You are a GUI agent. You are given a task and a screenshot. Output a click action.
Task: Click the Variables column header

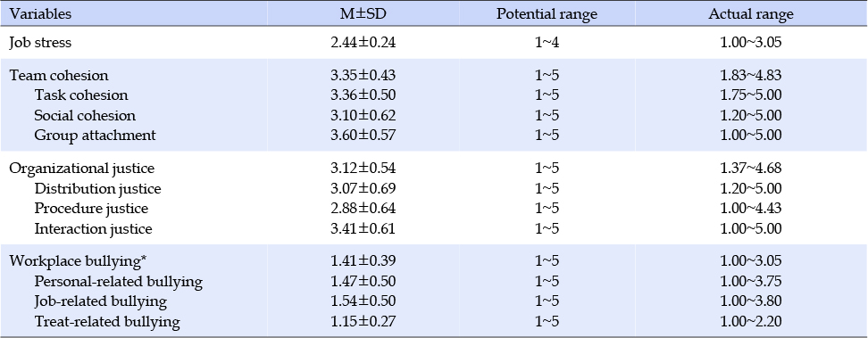[40, 14]
